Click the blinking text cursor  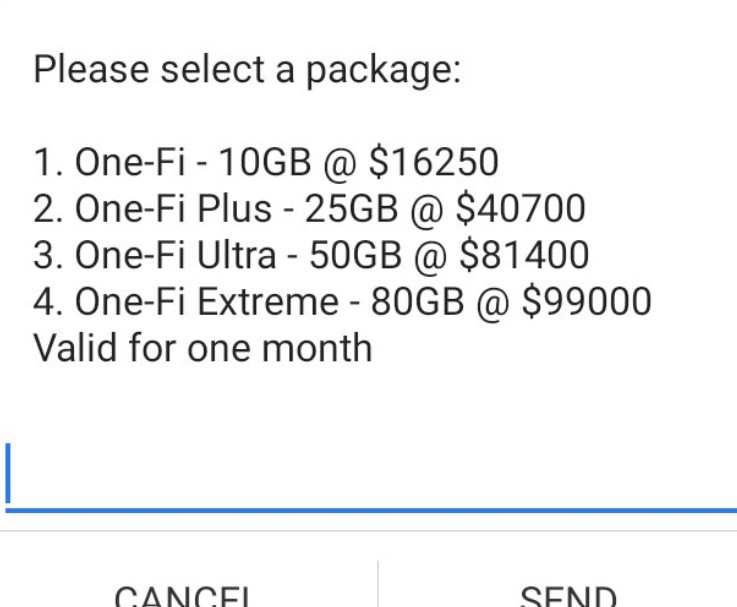click(9, 475)
